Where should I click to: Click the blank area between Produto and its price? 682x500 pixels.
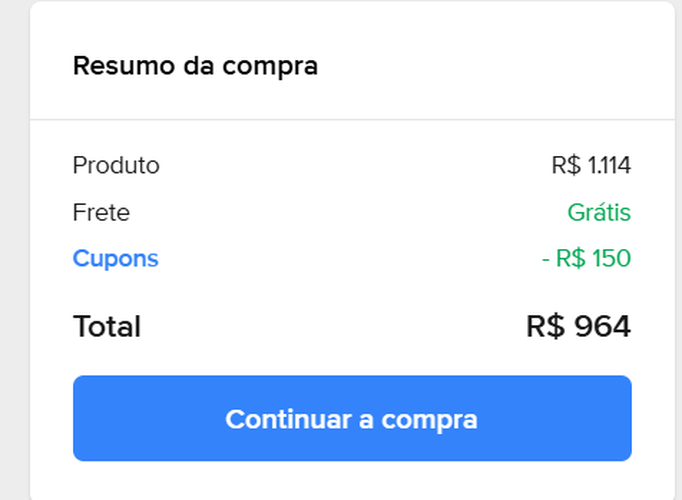[350, 165]
